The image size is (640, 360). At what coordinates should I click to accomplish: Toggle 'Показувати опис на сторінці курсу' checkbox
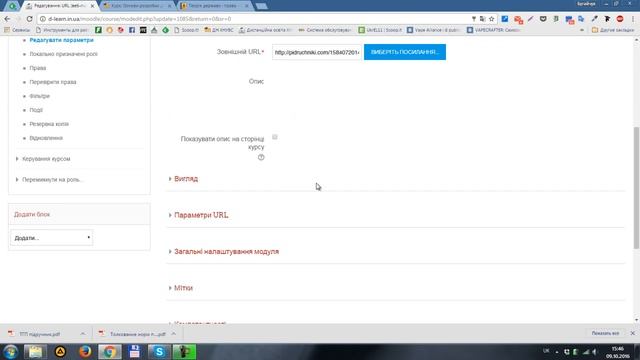click(x=275, y=137)
